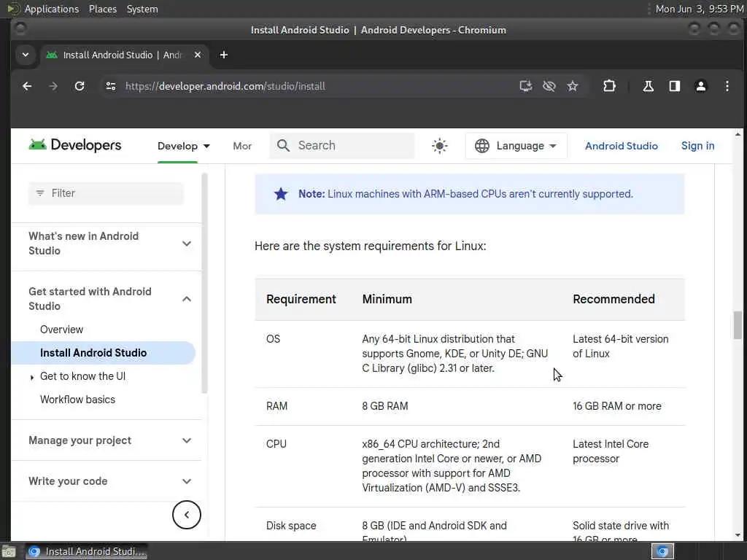Image resolution: width=747 pixels, height=560 pixels.
Task: Click the browser forward arrow
Action: 53,86
